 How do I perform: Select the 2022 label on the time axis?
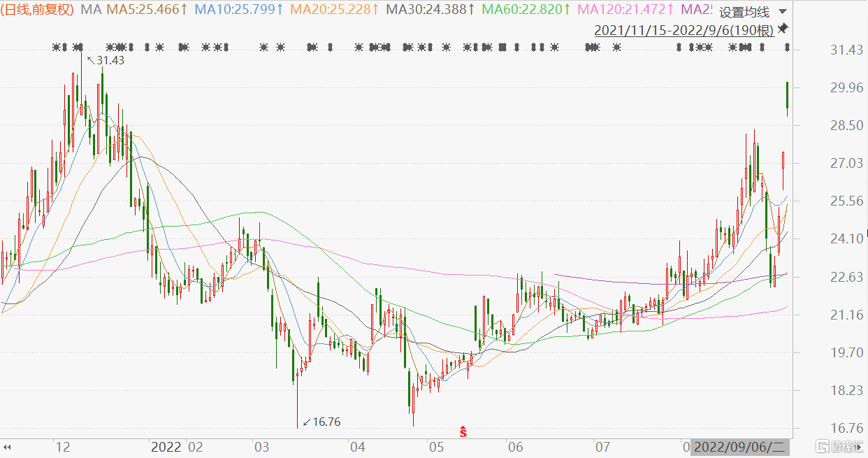(167, 448)
